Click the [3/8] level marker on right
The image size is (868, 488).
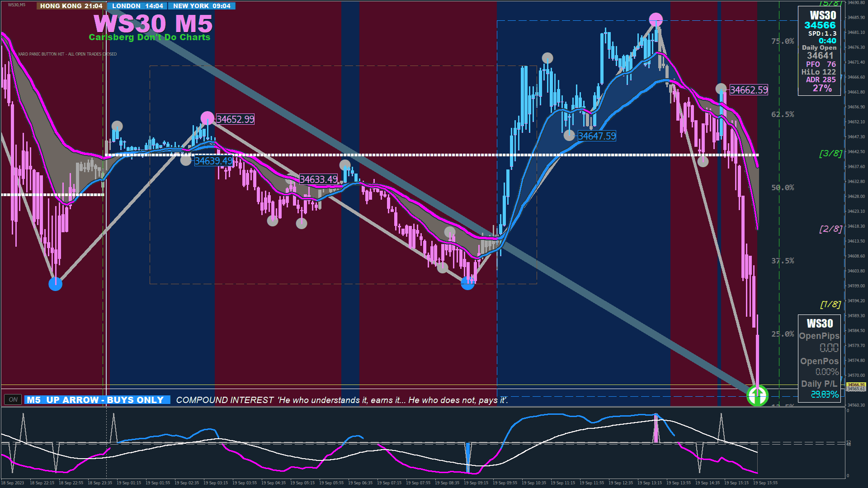(830, 154)
